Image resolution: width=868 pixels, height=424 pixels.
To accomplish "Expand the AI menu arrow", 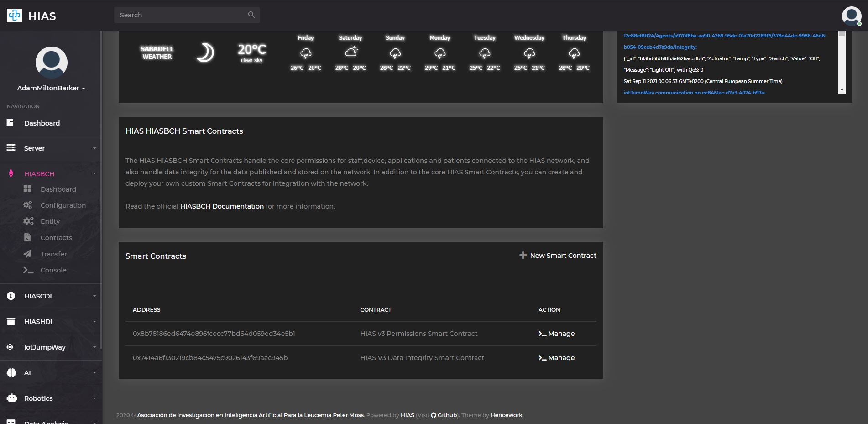I will coord(94,372).
